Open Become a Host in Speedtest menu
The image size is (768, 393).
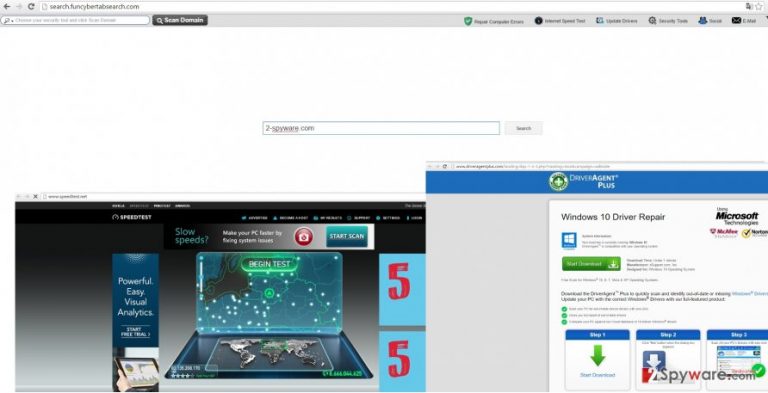coord(290,218)
